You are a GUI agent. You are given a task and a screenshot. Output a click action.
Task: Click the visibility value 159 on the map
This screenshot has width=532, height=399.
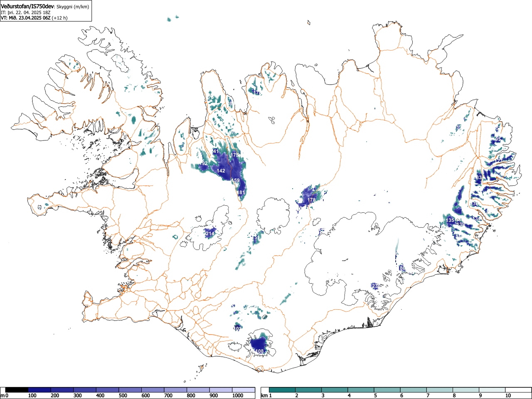[x=236, y=180]
